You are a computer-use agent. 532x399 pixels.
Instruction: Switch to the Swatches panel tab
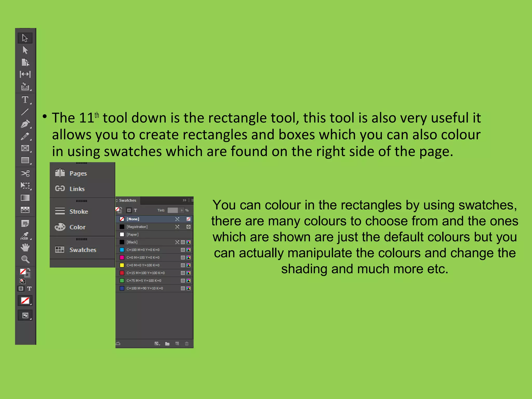click(128, 200)
